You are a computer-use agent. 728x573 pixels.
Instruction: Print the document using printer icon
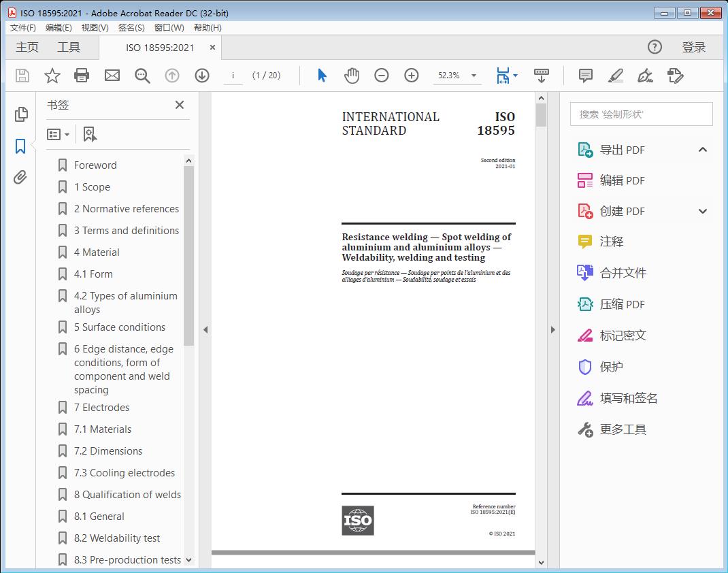coord(82,76)
